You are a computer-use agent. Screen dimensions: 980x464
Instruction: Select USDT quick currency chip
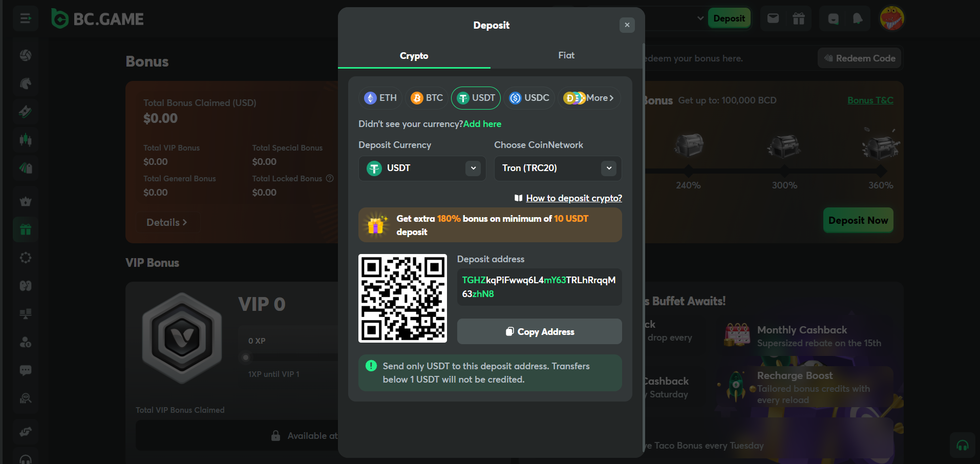476,98
